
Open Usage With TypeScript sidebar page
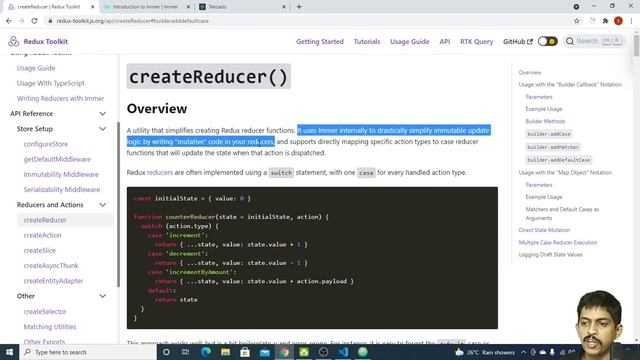click(x=51, y=83)
